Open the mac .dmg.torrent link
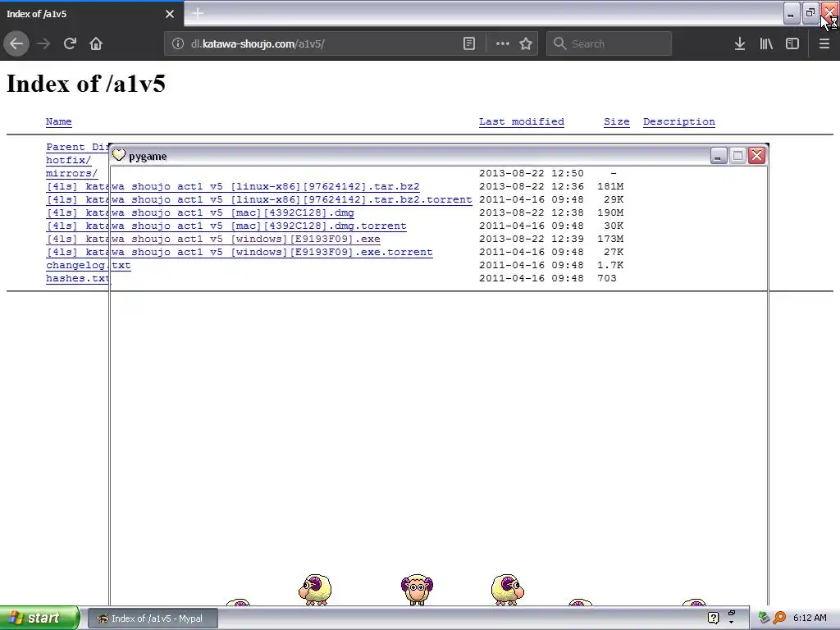Image resolution: width=840 pixels, height=630 pixels. click(x=226, y=226)
